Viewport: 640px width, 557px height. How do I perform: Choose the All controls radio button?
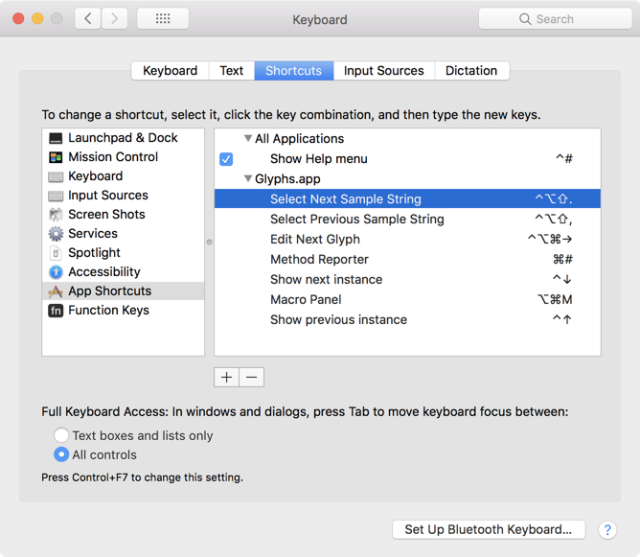click(x=62, y=455)
